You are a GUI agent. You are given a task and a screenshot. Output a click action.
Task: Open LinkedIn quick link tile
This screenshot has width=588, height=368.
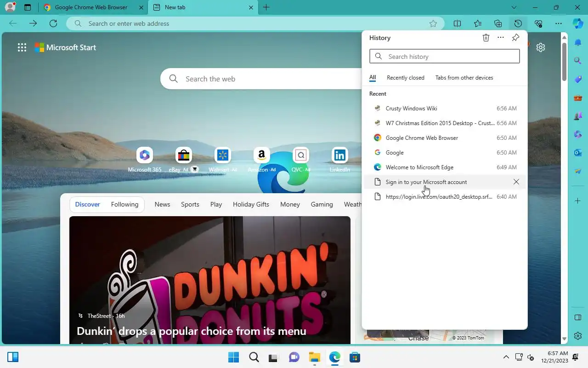[340, 160]
